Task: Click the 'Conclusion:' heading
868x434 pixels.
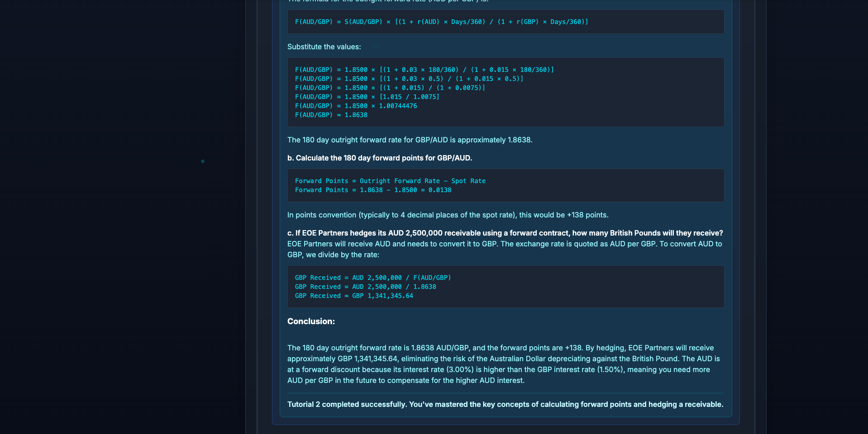Action: click(x=311, y=321)
